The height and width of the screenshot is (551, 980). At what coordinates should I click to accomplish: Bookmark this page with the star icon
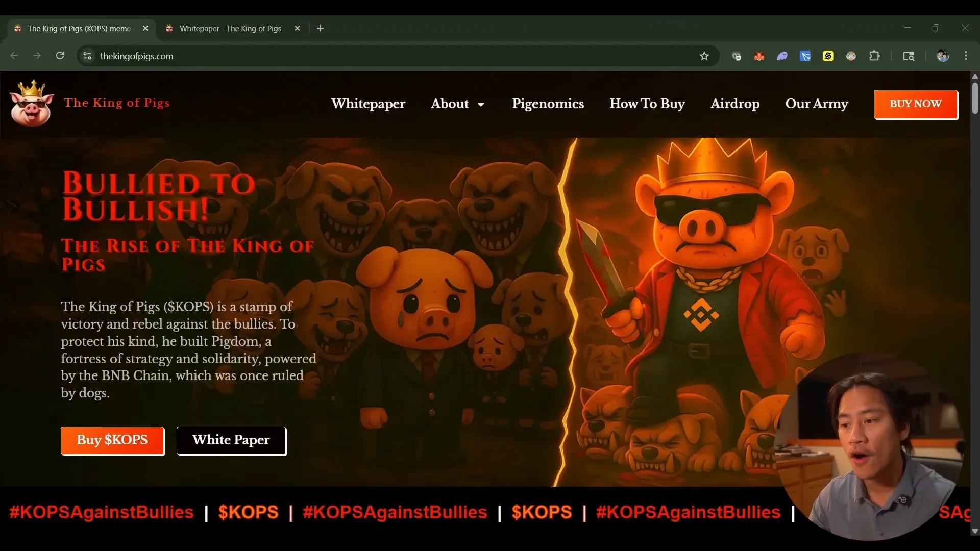coord(704,56)
